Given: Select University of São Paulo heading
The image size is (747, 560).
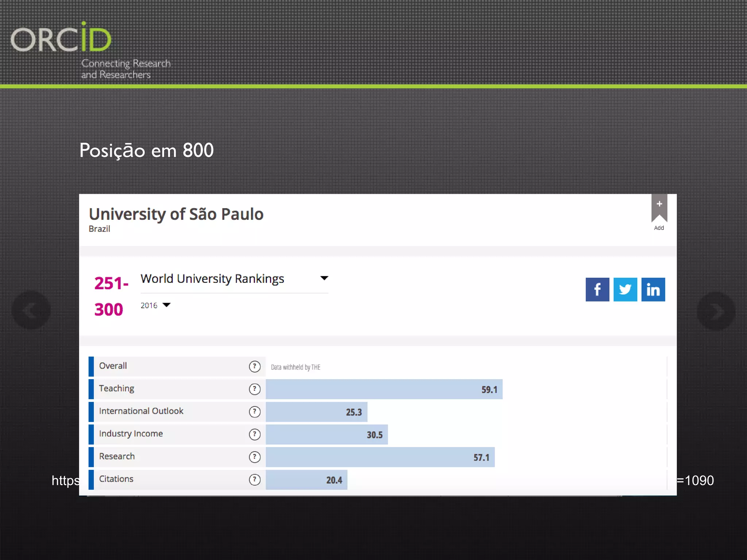Looking at the screenshot, I should pyautogui.click(x=176, y=214).
